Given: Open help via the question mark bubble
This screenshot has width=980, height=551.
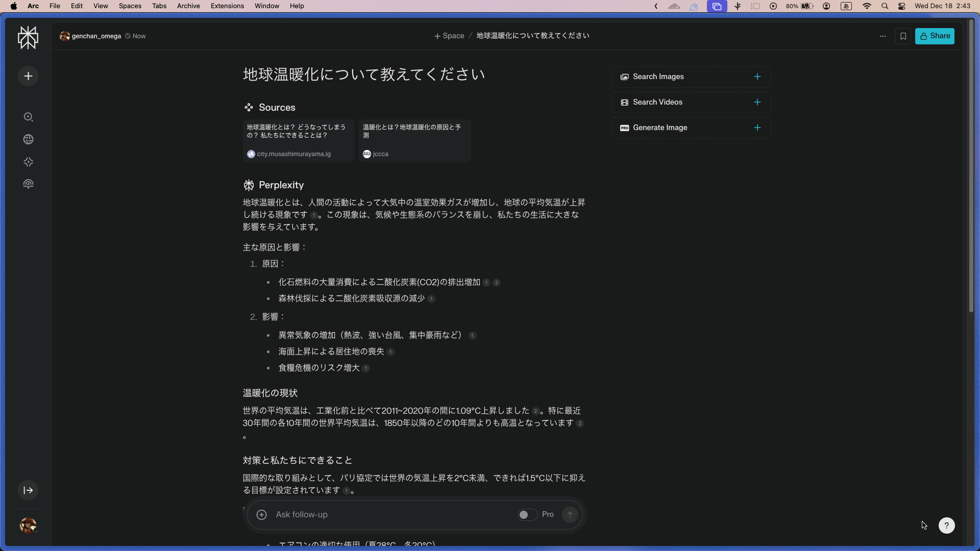Looking at the screenshot, I should coord(947,525).
